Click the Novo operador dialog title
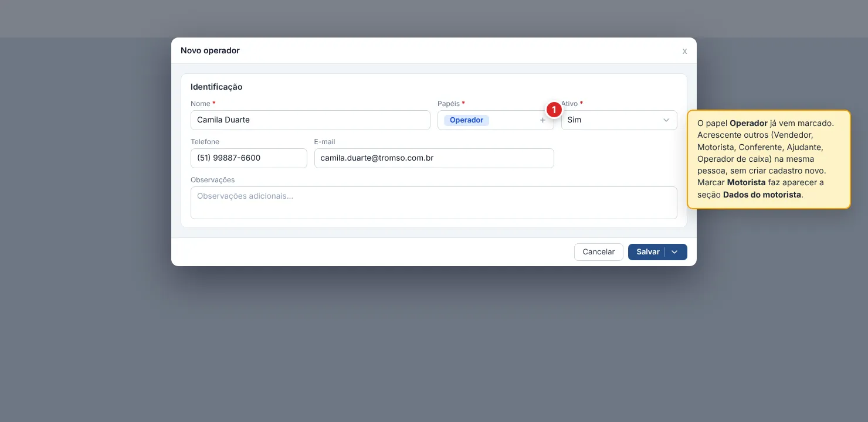 (x=210, y=51)
